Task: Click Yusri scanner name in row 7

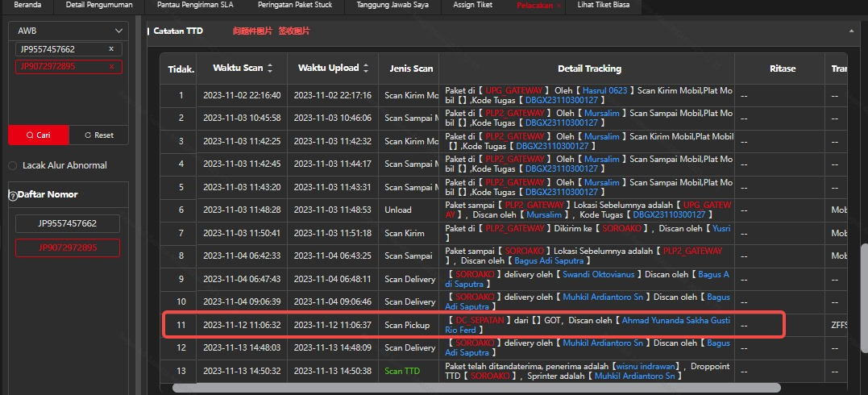Action: coord(722,227)
